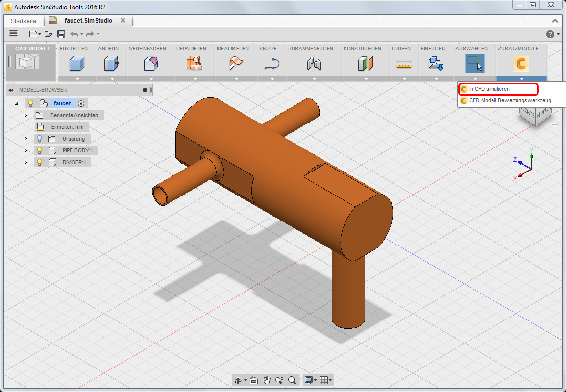Click the Undo arrow

click(x=74, y=34)
